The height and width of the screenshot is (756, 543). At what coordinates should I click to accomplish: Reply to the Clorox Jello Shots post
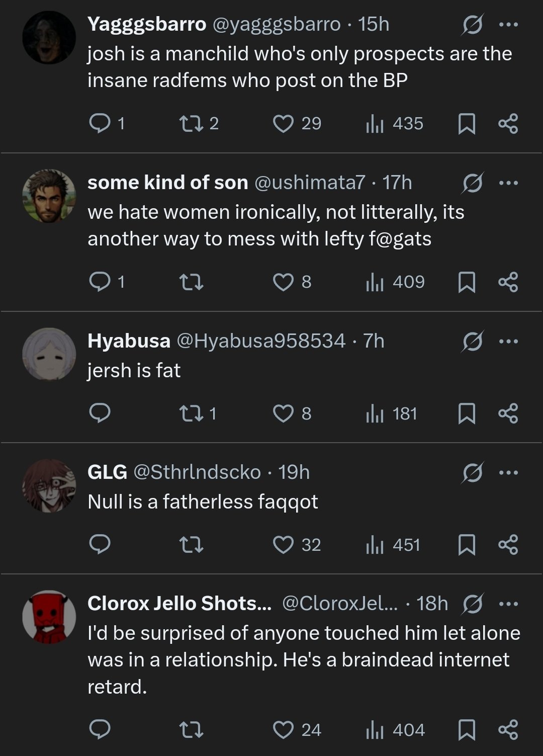click(100, 730)
